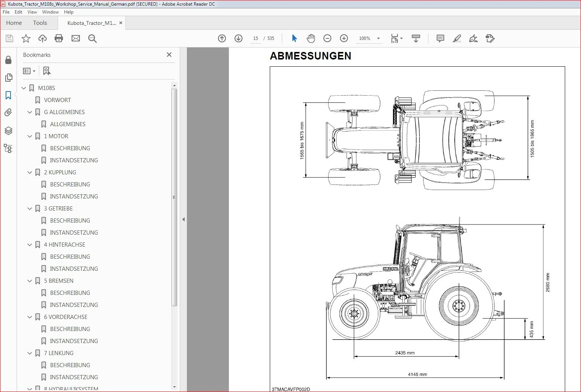Zoom in with the plus icon

344,38
